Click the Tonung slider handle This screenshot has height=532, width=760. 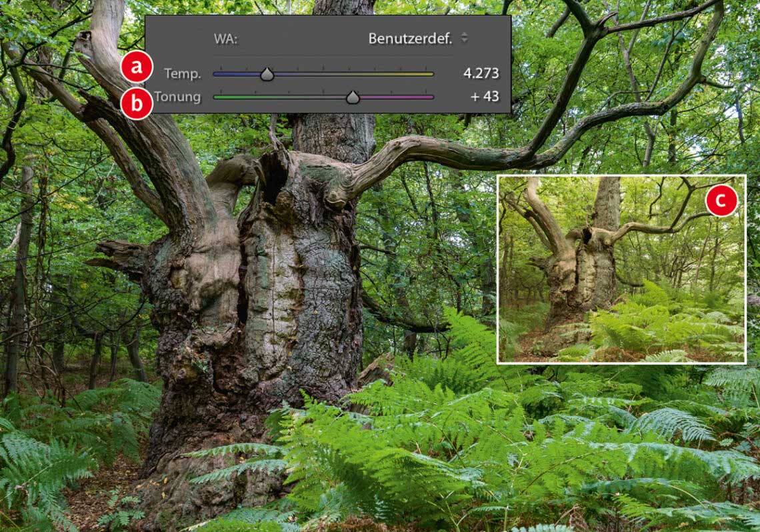click(x=353, y=97)
